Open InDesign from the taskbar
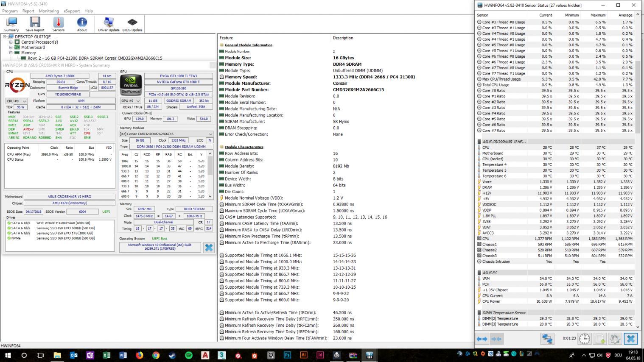644x362 pixels. tap(320, 355)
